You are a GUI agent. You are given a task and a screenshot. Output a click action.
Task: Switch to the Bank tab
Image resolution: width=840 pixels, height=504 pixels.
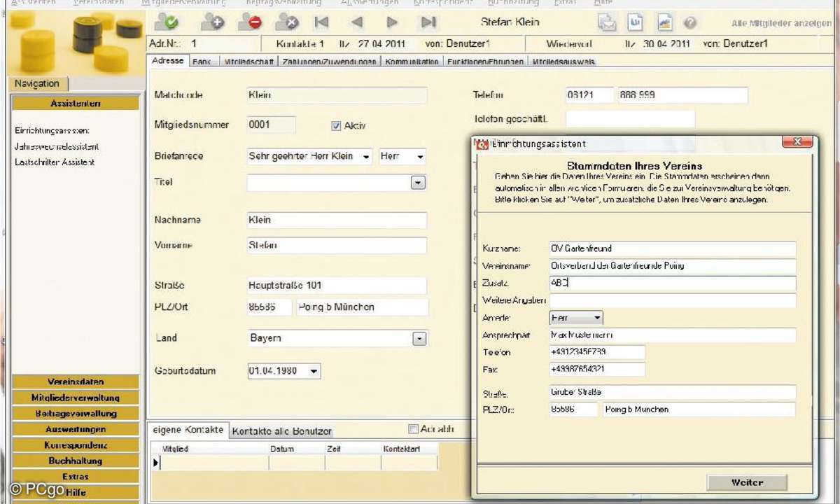[202, 62]
